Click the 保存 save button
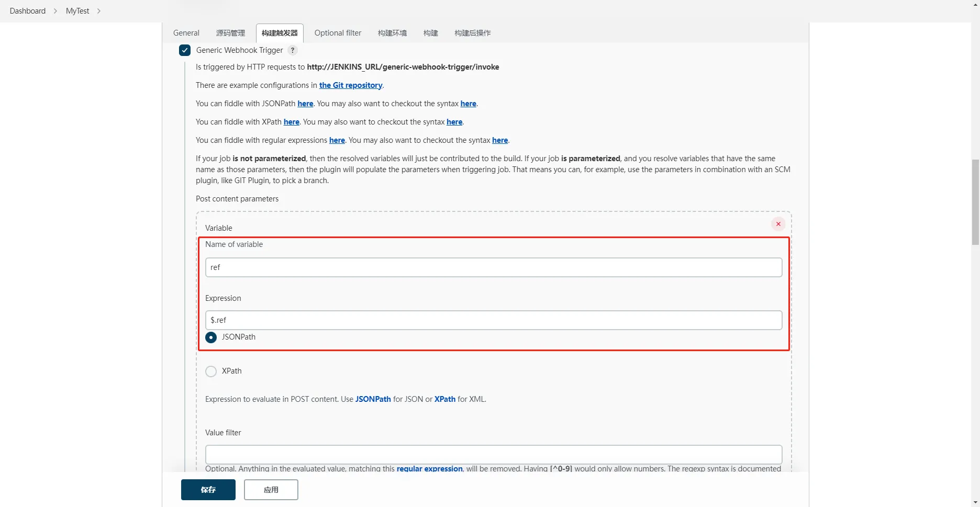Image resolution: width=980 pixels, height=507 pixels. click(208, 490)
